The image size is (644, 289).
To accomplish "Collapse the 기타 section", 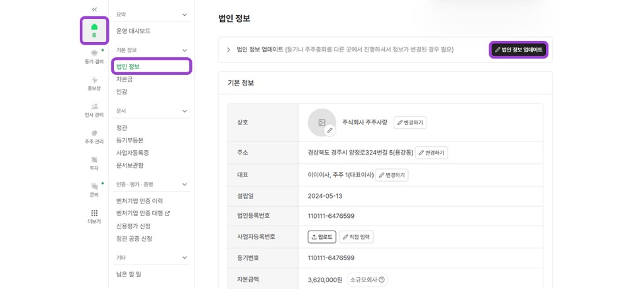I will click(184, 258).
